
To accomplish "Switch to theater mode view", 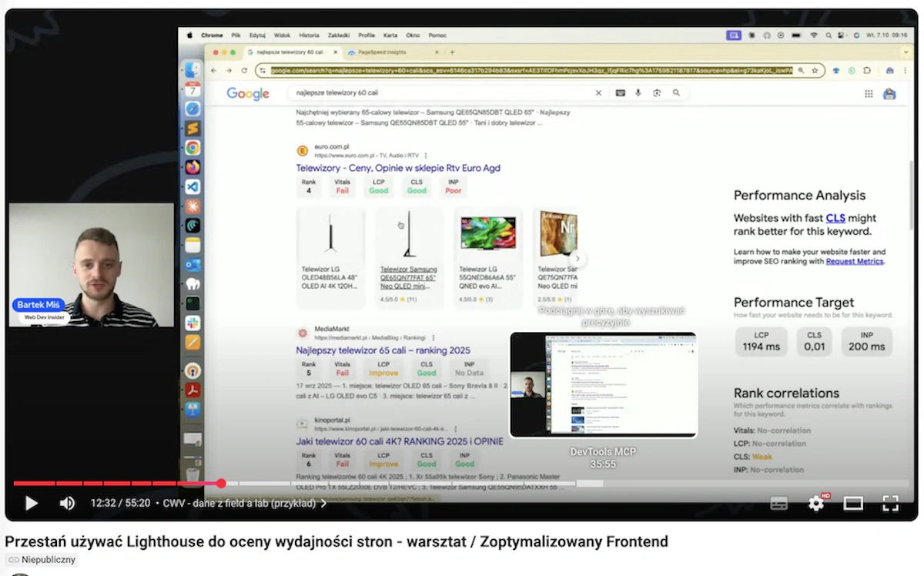I will click(x=853, y=504).
